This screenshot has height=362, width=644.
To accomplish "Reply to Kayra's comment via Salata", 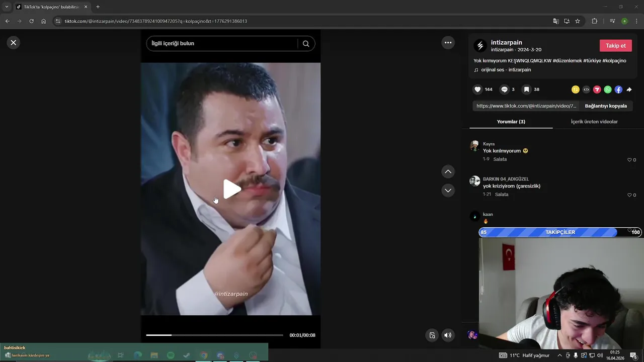I will [500, 159].
